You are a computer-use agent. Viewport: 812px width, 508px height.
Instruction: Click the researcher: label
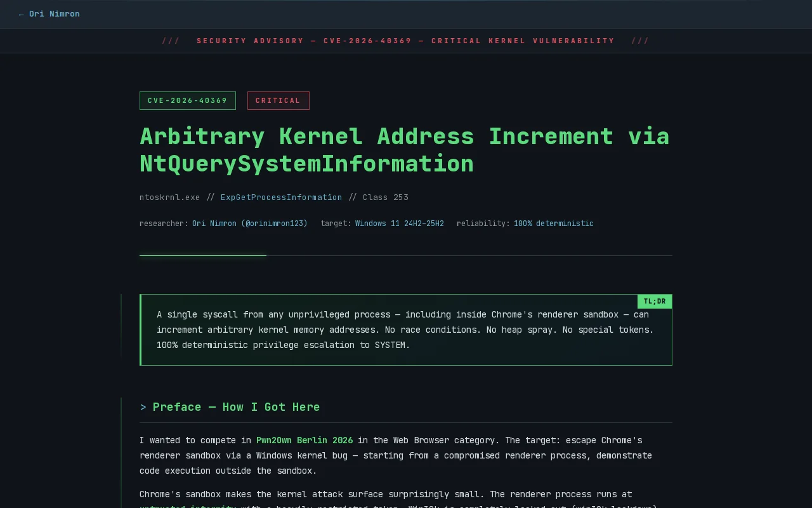point(164,224)
